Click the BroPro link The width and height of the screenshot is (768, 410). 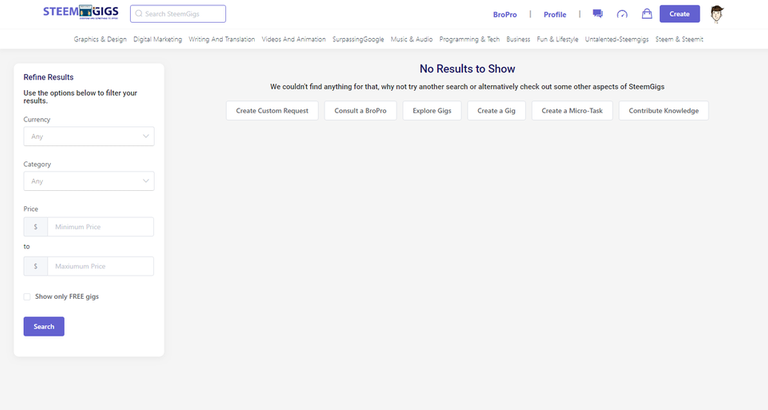505,15
